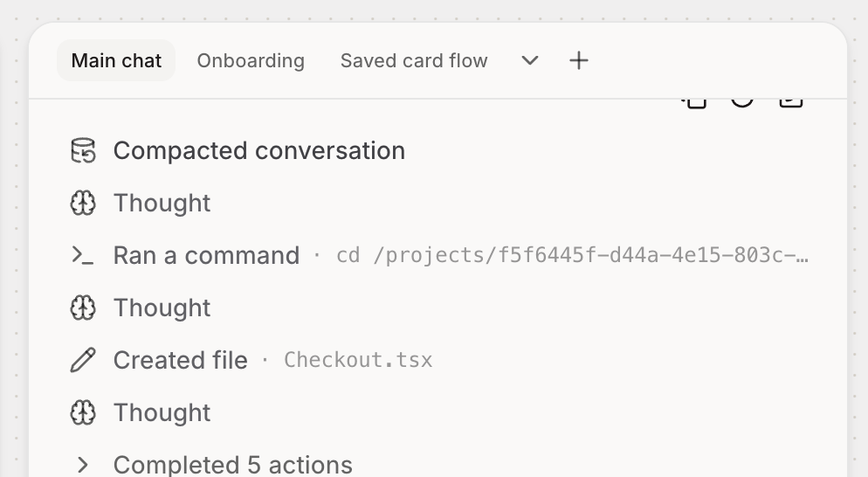The image size is (868, 477).
Task: Click the Compacted conversation label
Action: [259, 150]
